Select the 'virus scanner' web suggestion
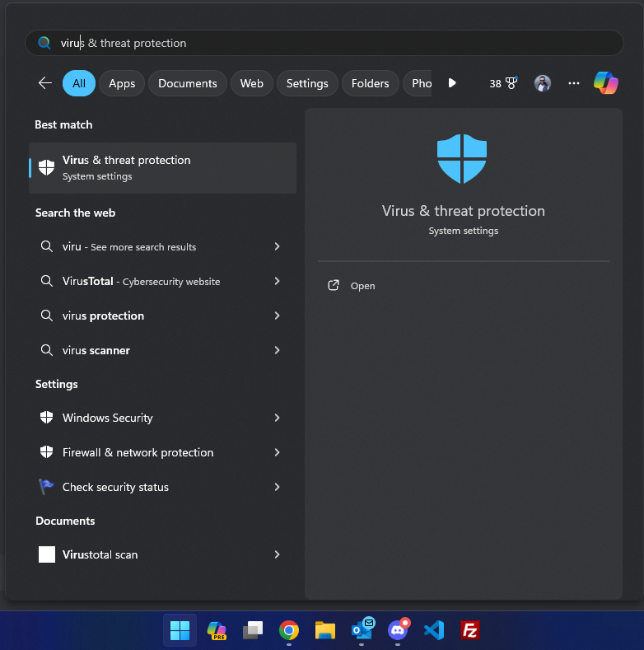The image size is (644, 650). pos(162,350)
